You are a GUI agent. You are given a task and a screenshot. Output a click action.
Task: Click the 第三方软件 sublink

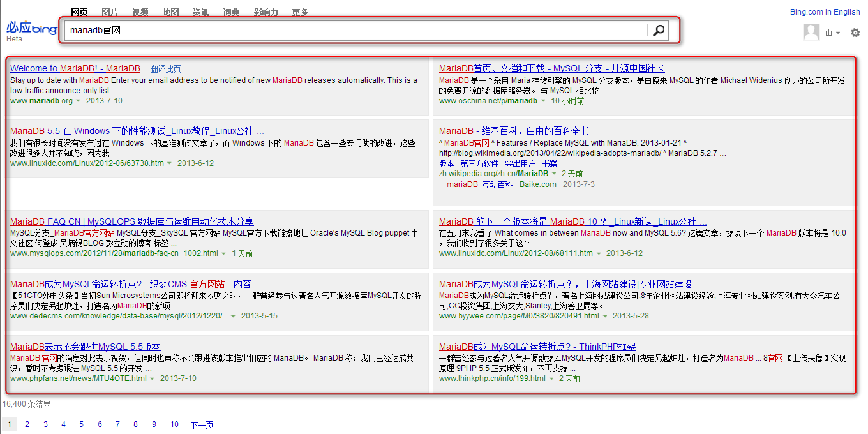point(479,163)
